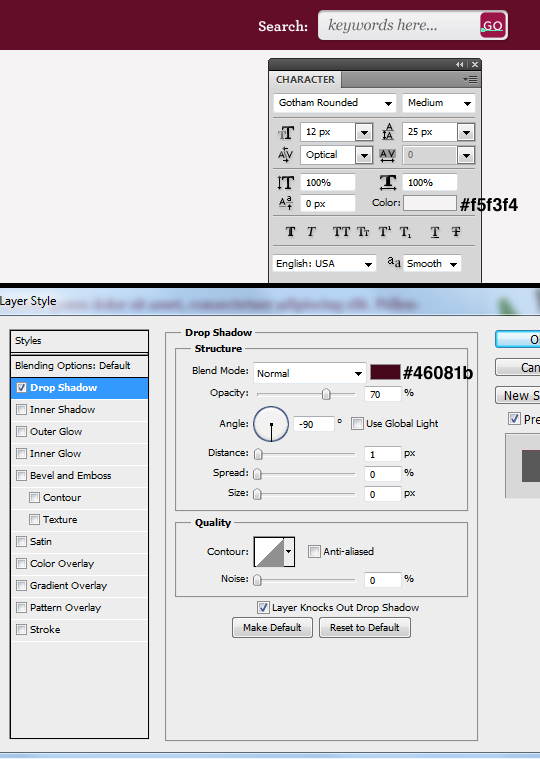Click the Spread slider handle
This screenshot has height=759, width=540.
[257, 474]
